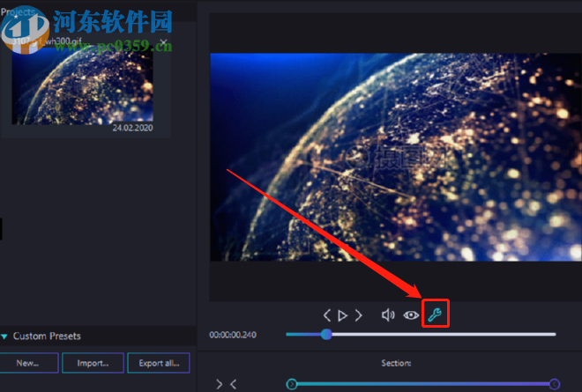Click the video preview image
This screenshot has width=582, height=392.
(x=396, y=157)
